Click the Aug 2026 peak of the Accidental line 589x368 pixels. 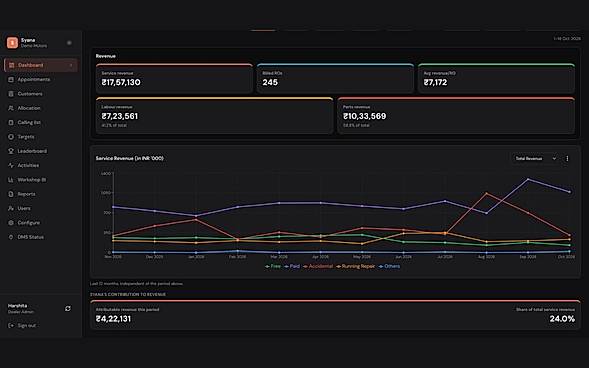(486, 193)
